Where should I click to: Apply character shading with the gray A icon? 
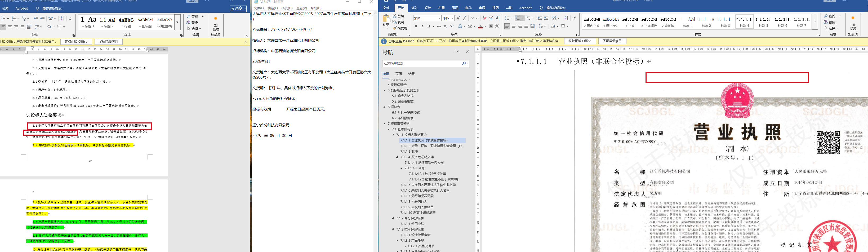(x=491, y=26)
